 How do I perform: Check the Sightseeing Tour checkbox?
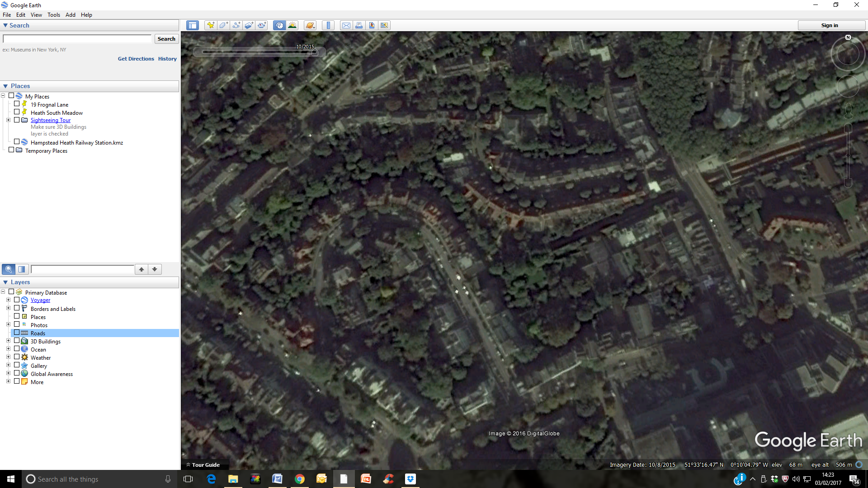(17, 120)
